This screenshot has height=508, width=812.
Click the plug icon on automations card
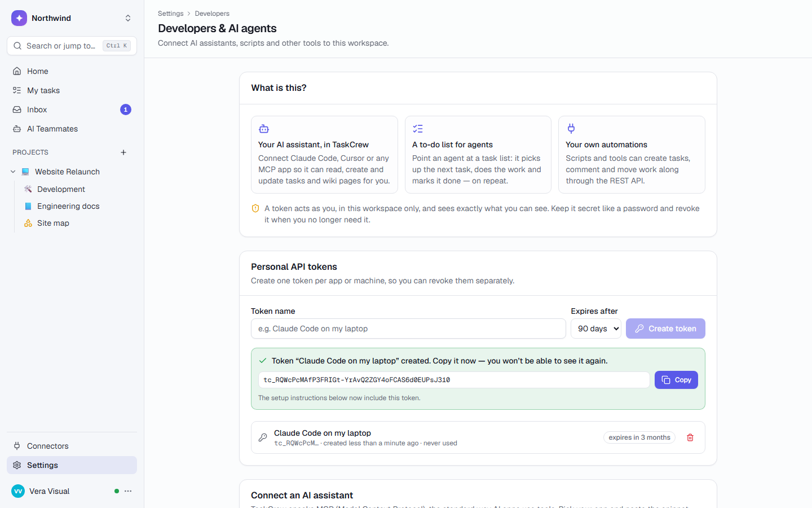[x=571, y=129]
